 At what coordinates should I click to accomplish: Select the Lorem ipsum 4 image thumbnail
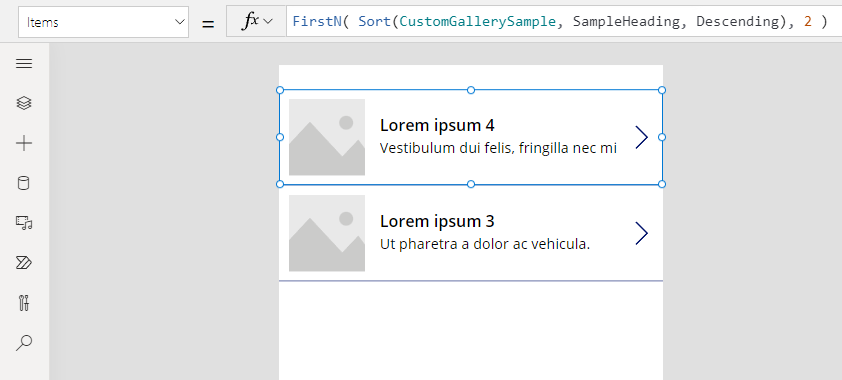point(327,137)
